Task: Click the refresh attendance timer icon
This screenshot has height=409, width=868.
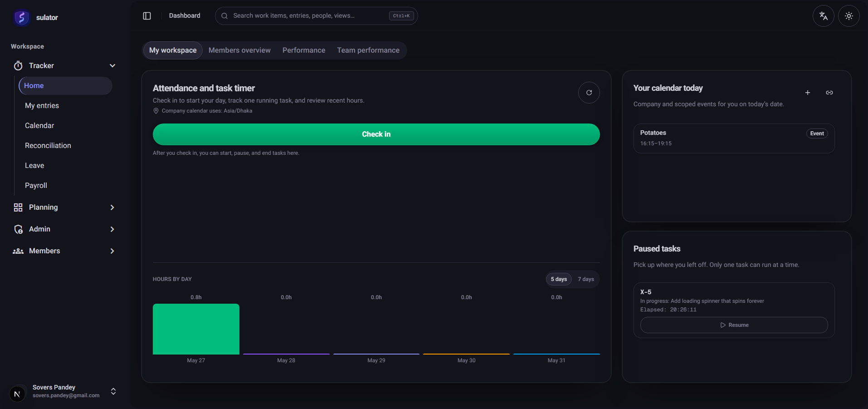Action: click(589, 93)
